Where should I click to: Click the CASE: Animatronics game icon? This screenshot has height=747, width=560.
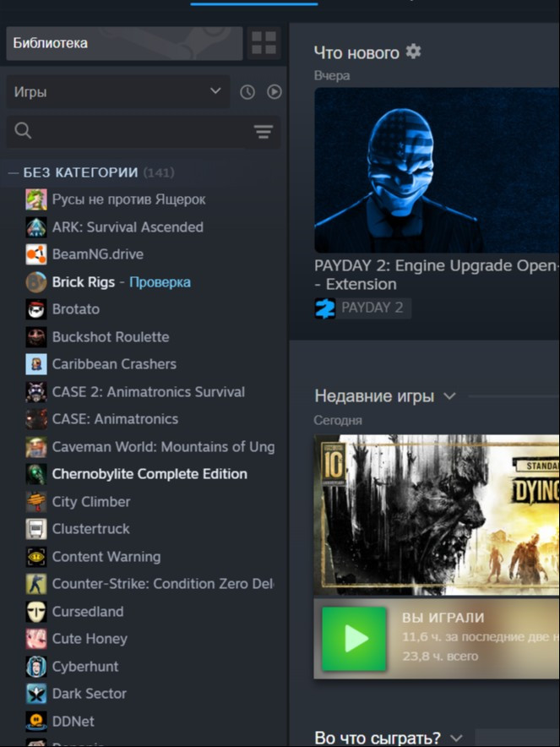(x=36, y=419)
